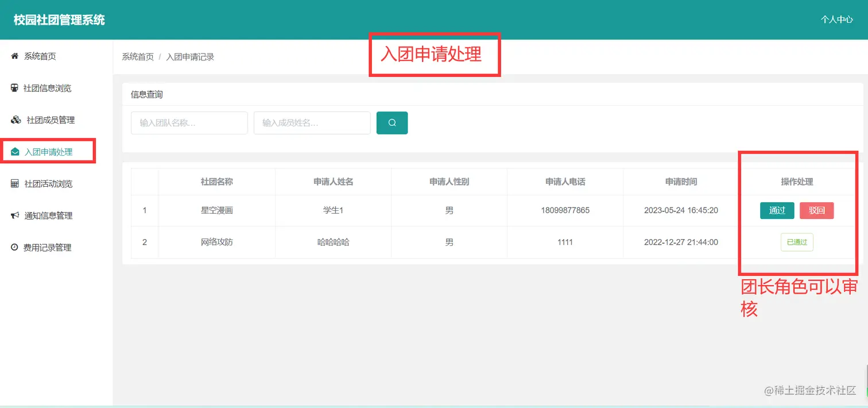Select the 星空漫画 cell
868x408 pixels.
[217, 210]
